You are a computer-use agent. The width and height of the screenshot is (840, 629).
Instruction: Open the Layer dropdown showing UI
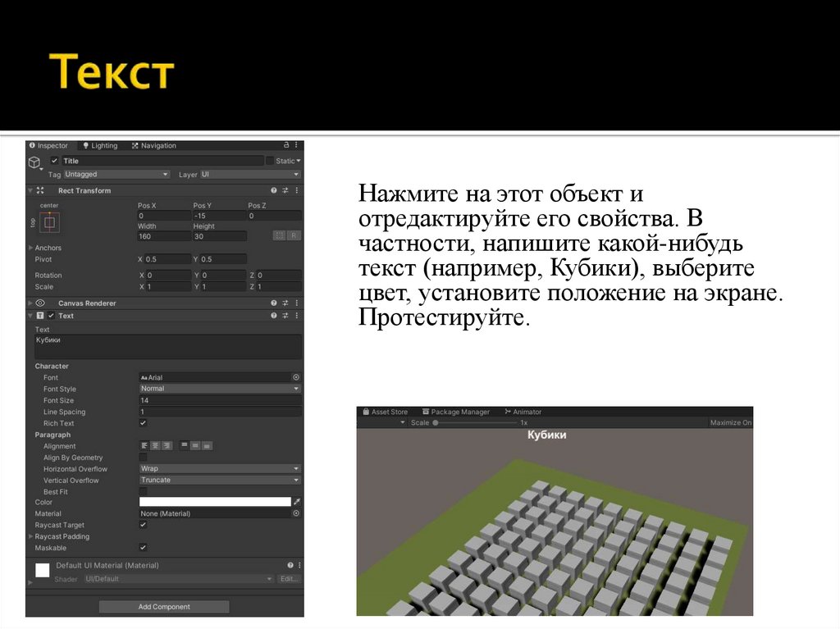click(250, 175)
